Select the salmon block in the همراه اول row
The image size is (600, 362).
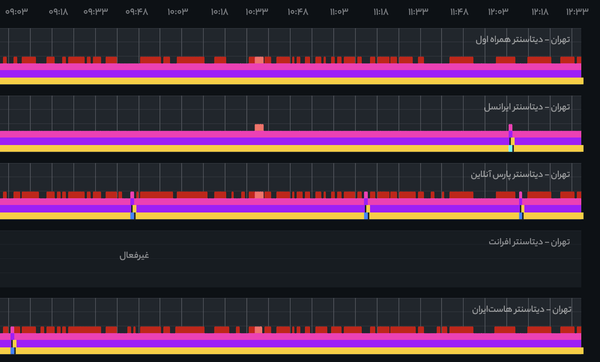tap(259, 60)
